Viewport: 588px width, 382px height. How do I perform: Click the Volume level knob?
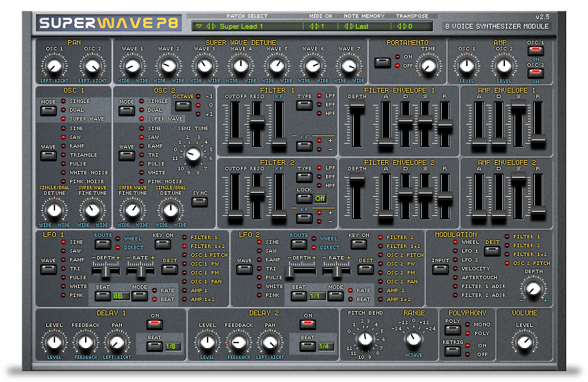coord(525,342)
